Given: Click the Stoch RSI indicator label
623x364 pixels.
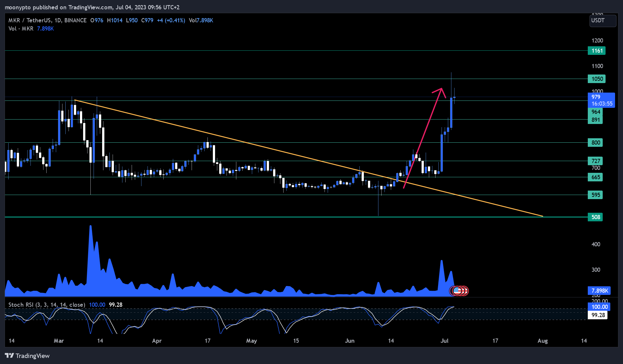Looking at the screenshot, I should pos(47,305).
